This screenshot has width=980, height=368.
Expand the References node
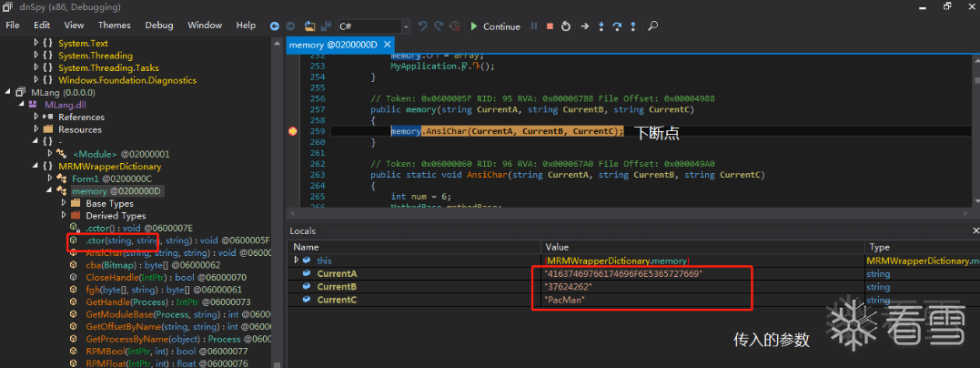36,117
